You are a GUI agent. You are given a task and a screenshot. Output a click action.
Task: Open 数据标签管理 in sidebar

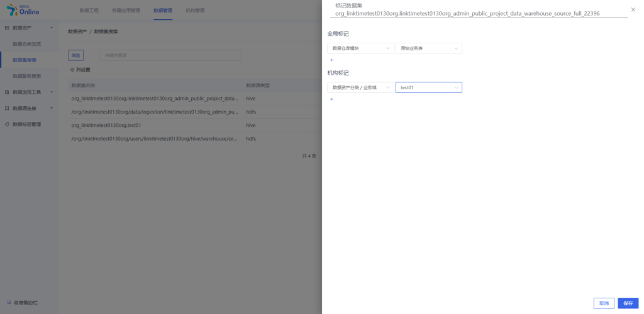coord(26,124)
